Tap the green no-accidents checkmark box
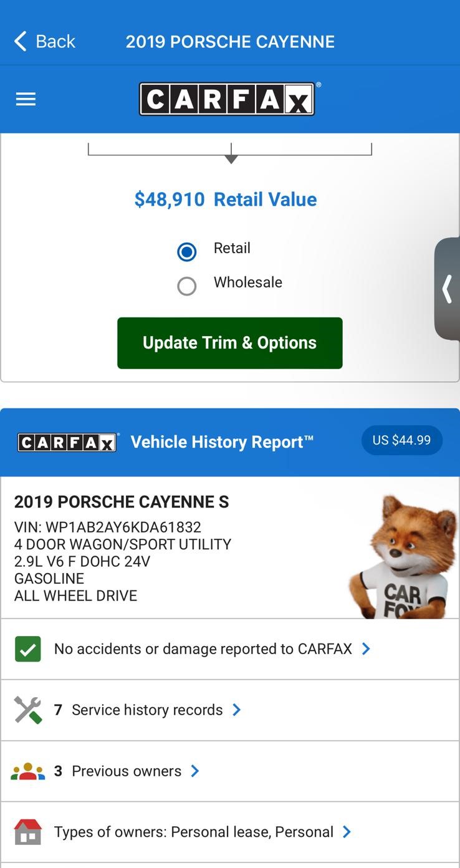This screenshot has width=460, height=868. tap(27, 649)
